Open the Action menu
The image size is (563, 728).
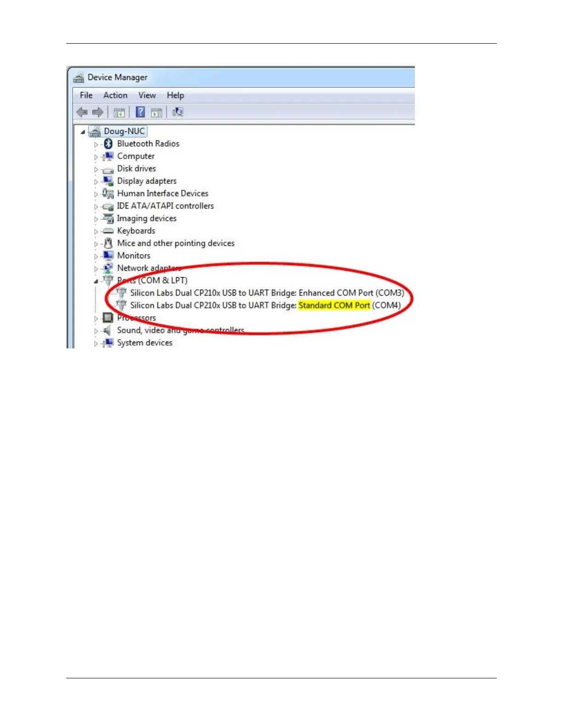(115, 95)
